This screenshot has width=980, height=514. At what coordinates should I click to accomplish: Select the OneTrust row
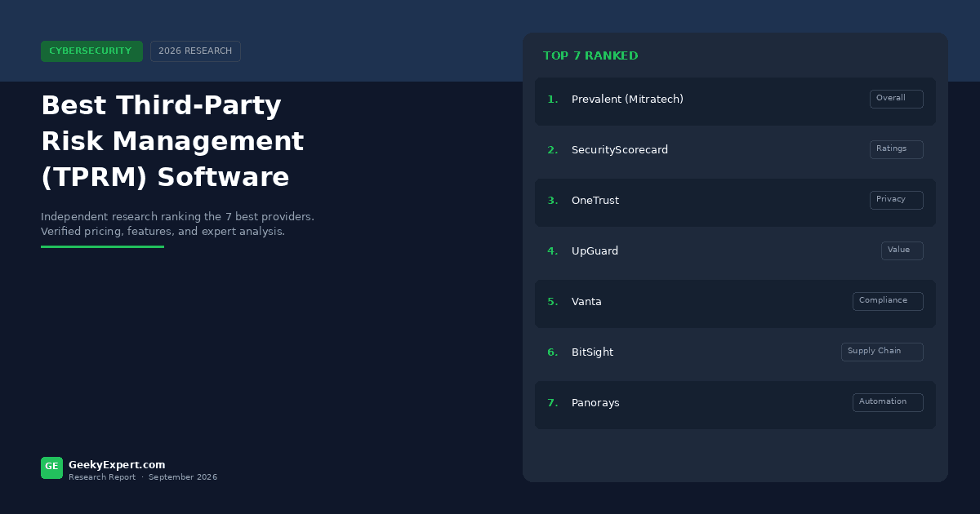(x=735, y=201)
